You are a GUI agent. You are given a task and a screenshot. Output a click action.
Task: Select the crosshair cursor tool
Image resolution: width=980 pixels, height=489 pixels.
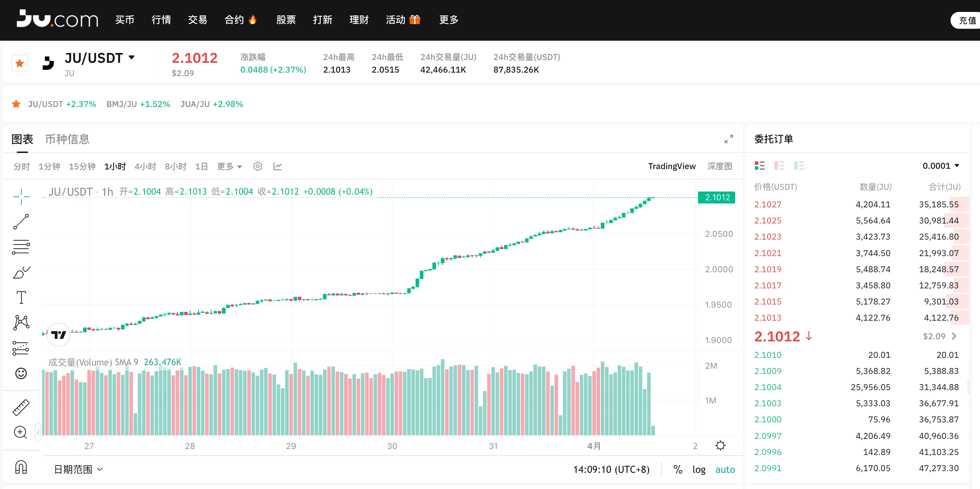(x=21, y=197)
